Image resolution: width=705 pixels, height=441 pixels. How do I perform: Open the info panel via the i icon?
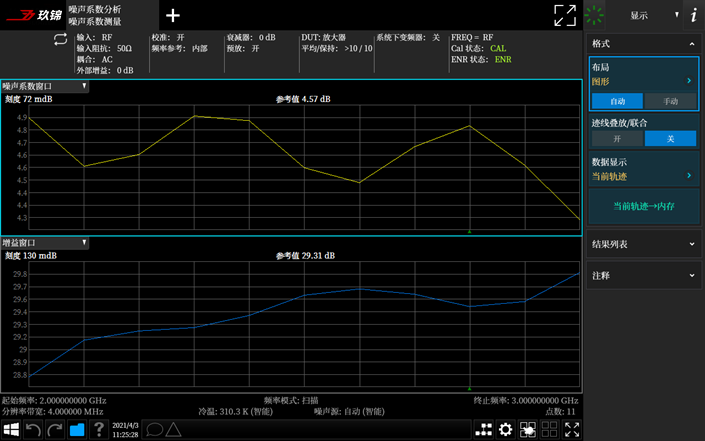694,15
